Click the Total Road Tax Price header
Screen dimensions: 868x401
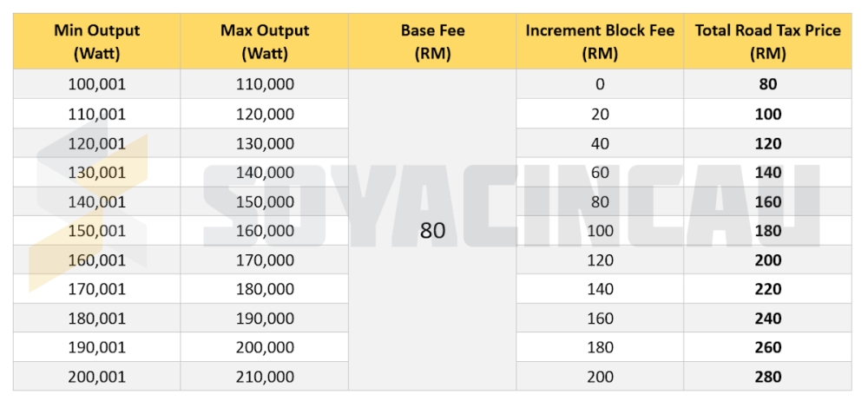point(767,42)
